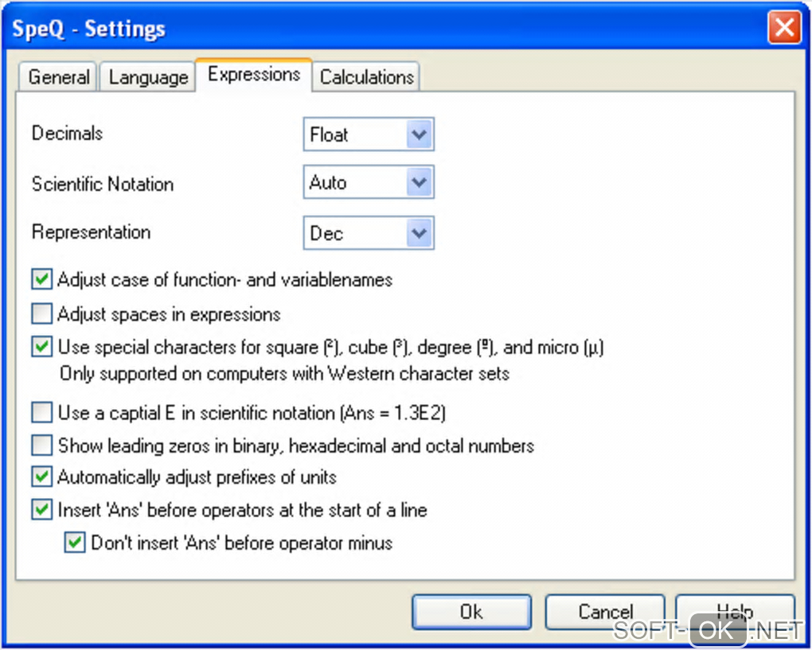This screenshot has height=650, width=812.
Task: Click the Expressions tab
Action: coord(254,75)
